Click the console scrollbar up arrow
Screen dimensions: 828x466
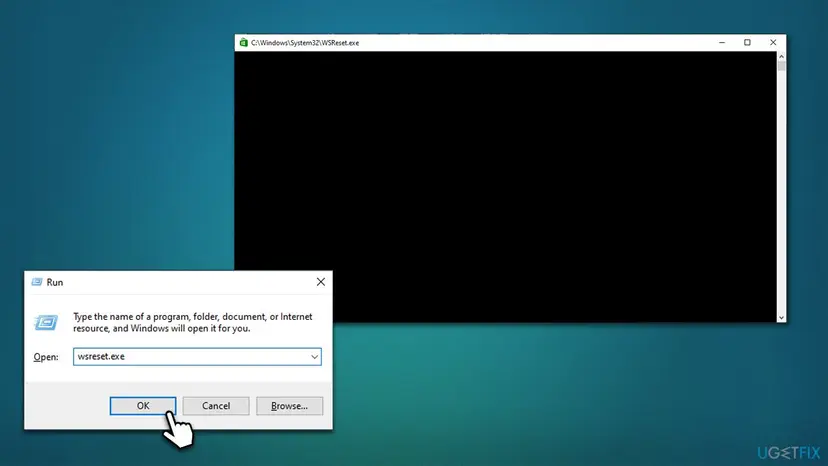pos(781,56)
